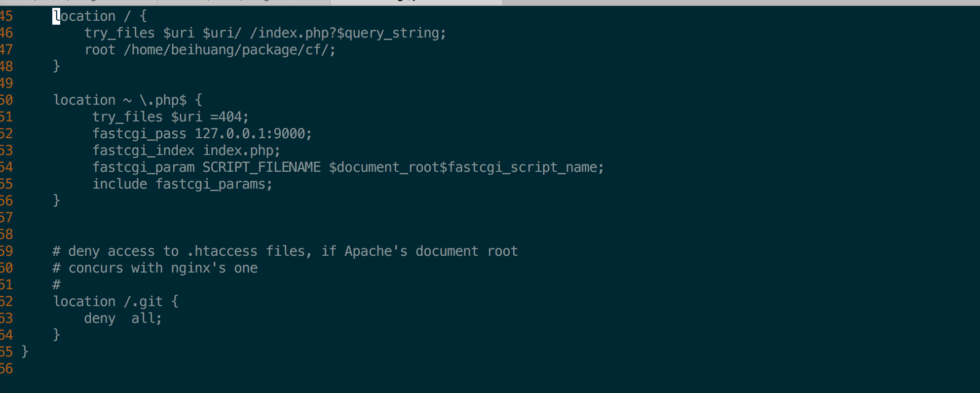Click the 127.0.0.1:9000 address
Viewport: 980px width, 393px height.
[253, 134]
